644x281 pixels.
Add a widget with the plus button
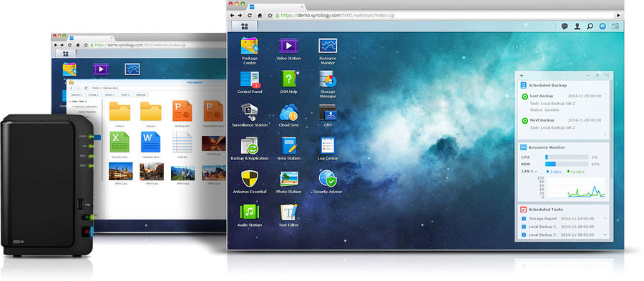coord(522,76)
